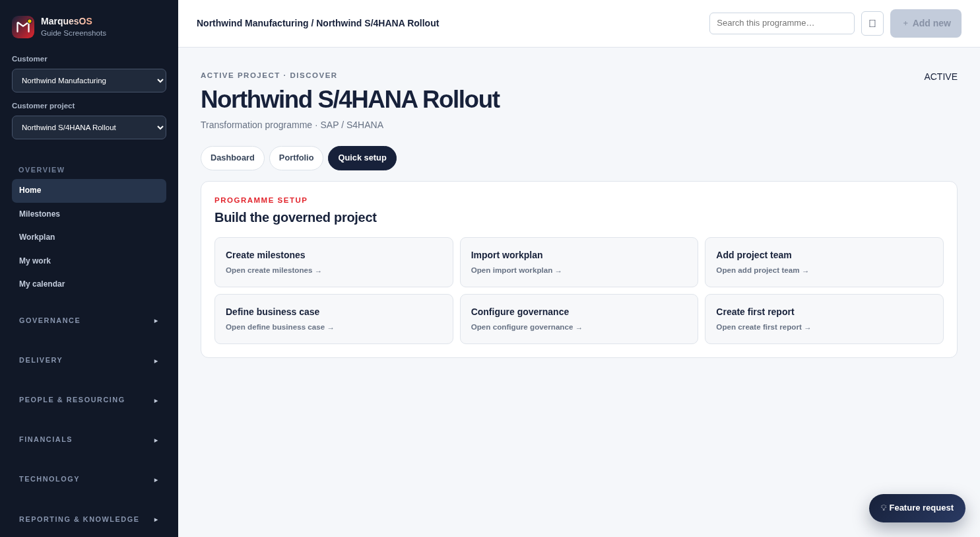The height and width of the screenshot is (537, 980).
Task: Click the Add new plus button
Action: pyautogui.click(x=926, y=23)
